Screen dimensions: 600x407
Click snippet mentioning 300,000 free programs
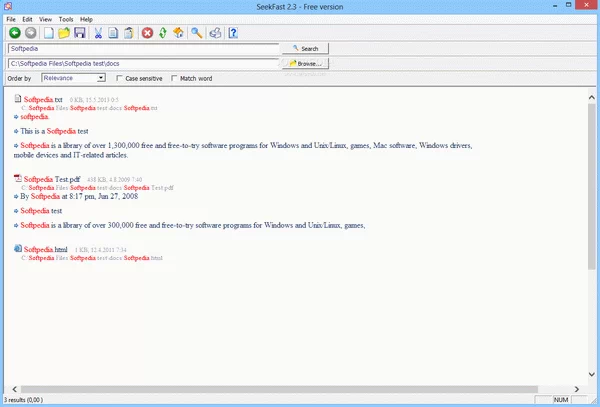(x=193, y=225)
